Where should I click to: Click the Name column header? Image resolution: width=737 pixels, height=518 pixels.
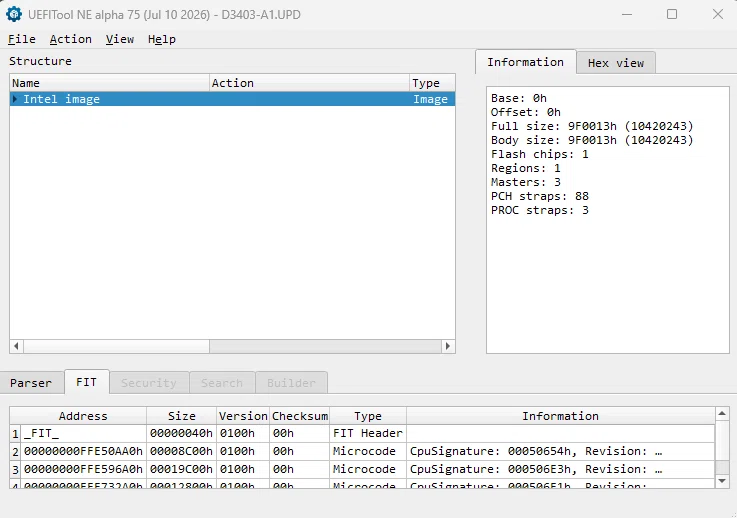110,83
